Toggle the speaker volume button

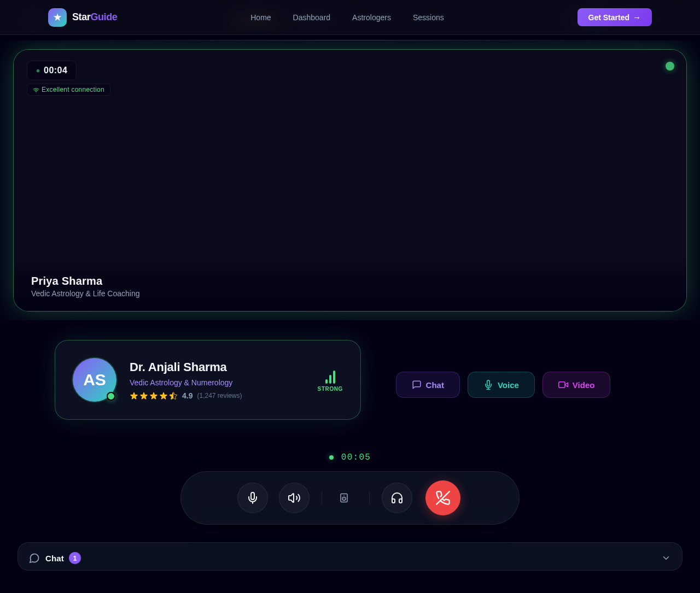tap(294, 498)
